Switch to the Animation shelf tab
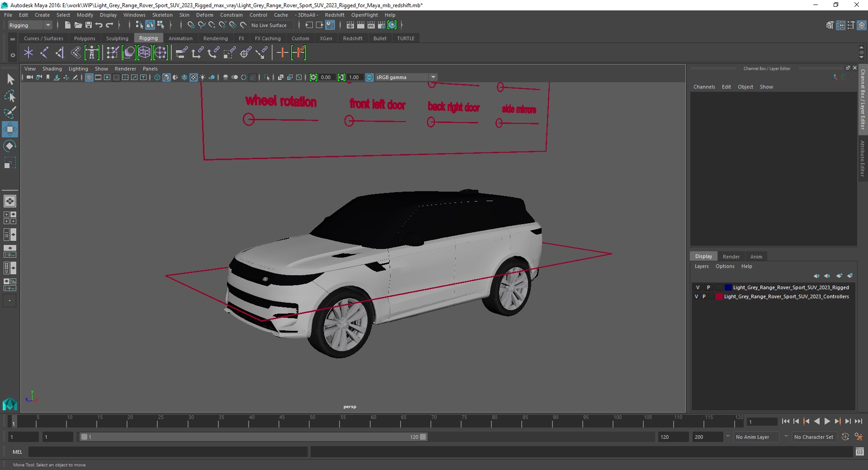868x470 pixels. (x=180, y=38)
